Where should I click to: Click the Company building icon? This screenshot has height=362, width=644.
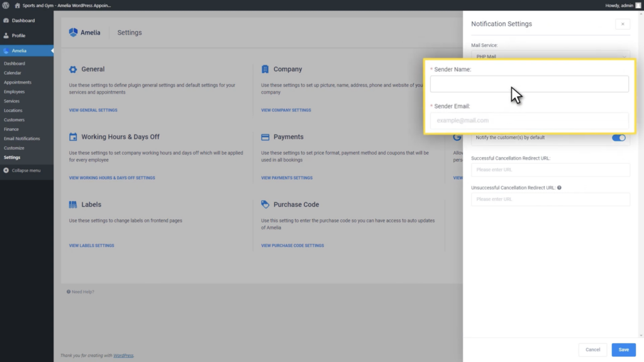tap(265, 69)
